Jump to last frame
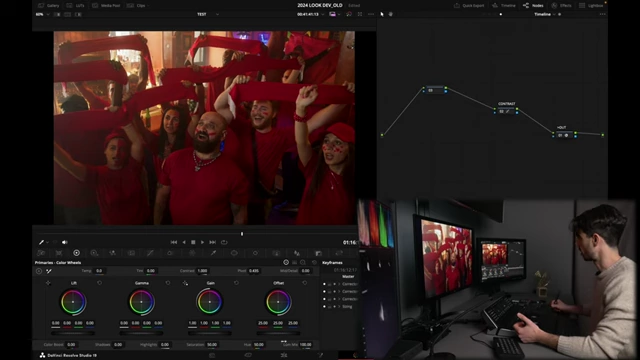Viewport: 640px width, 360px height. tap(212, 242)
